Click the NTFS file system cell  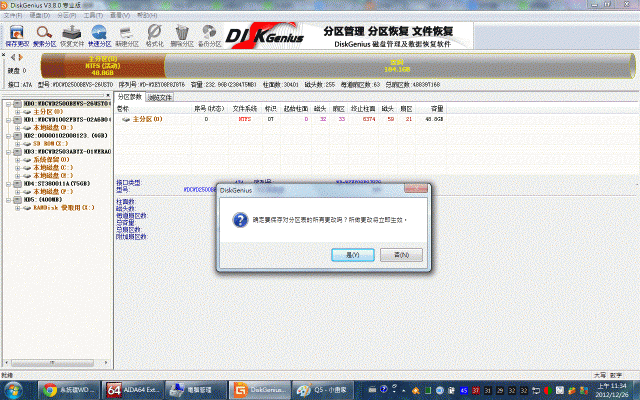(244, 119)
